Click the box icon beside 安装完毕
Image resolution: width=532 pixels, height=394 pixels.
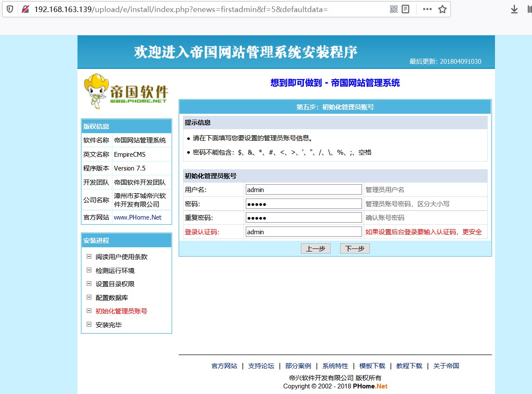point(89,324)
